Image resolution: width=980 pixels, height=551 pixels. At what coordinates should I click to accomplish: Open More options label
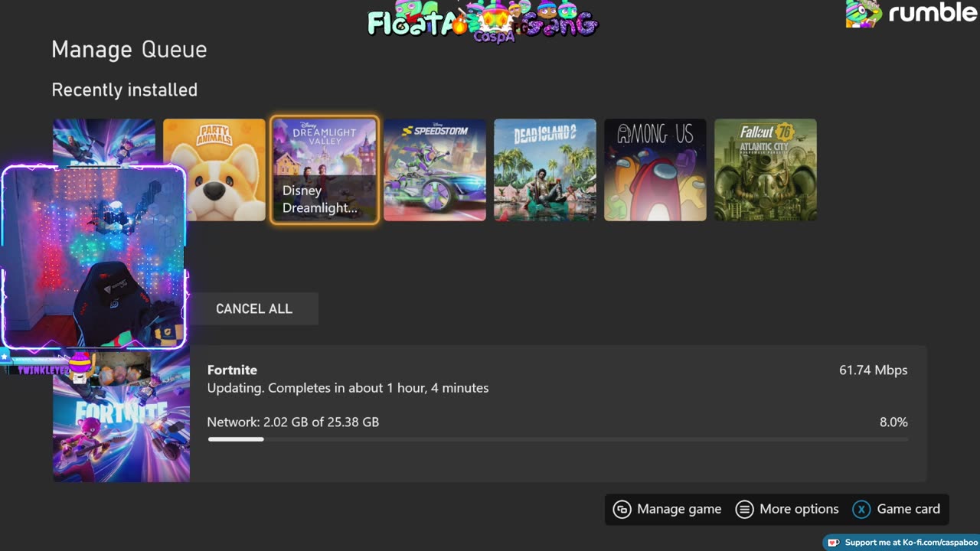point(799,509)
